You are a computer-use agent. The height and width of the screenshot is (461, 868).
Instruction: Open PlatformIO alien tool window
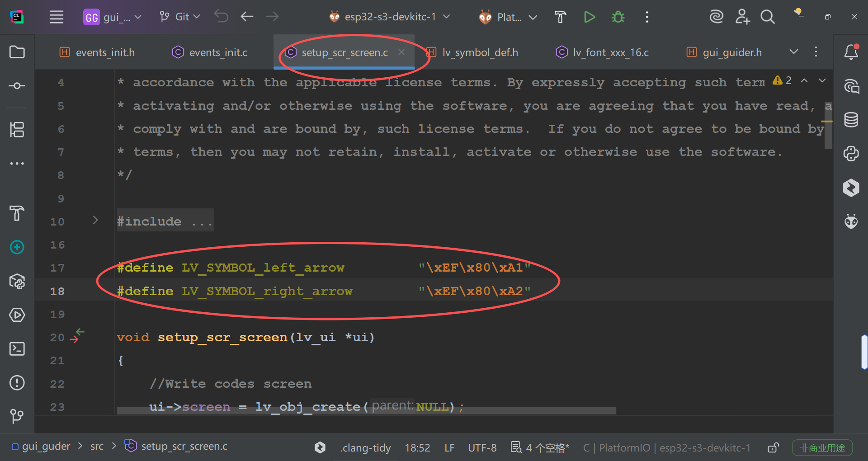851,221
